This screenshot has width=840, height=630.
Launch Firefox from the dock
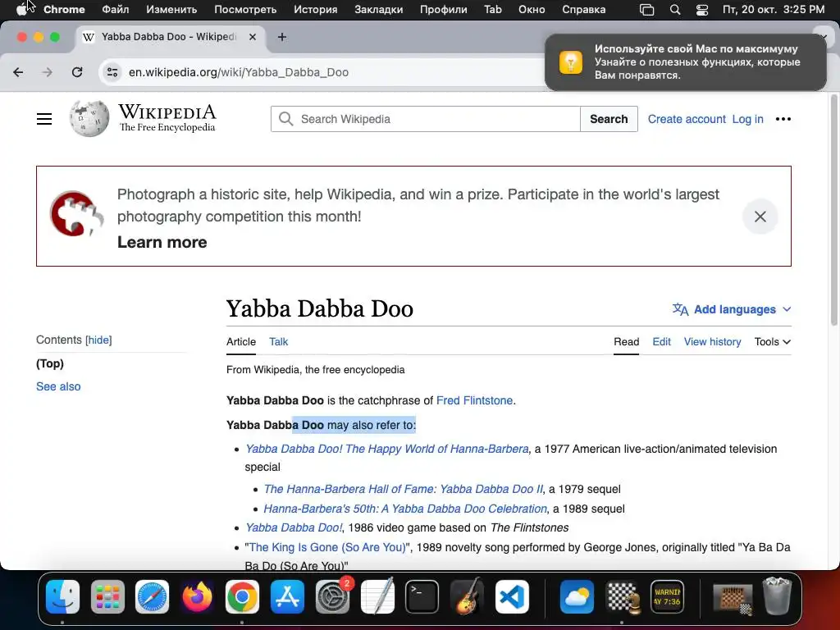(x=197, y=597)
